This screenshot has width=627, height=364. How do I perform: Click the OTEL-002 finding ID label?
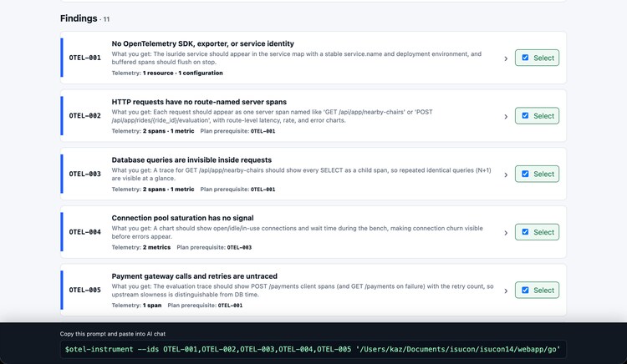click(x=84, y=116)
